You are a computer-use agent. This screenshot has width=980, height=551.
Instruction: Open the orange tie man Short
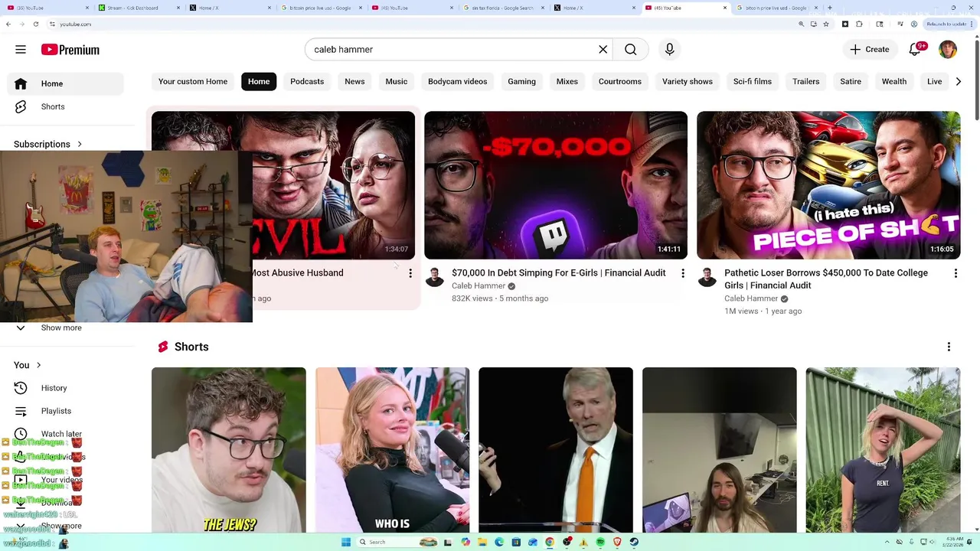coord(556,450)
